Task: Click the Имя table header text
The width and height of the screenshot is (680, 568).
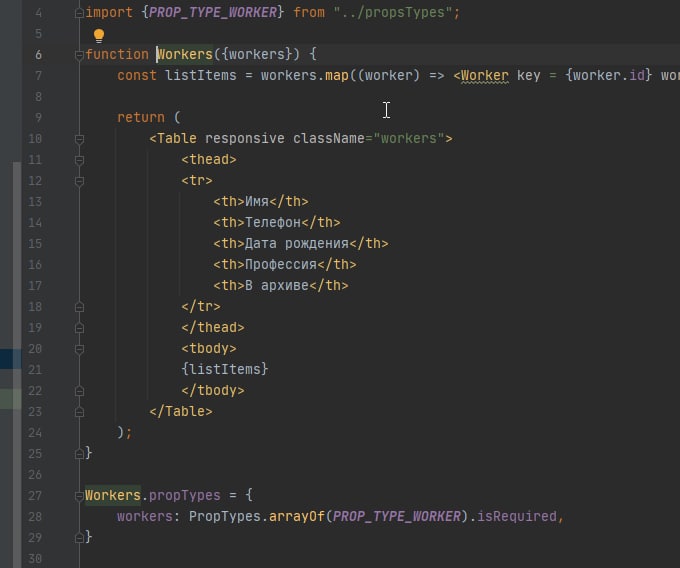Action: (257, 202)
